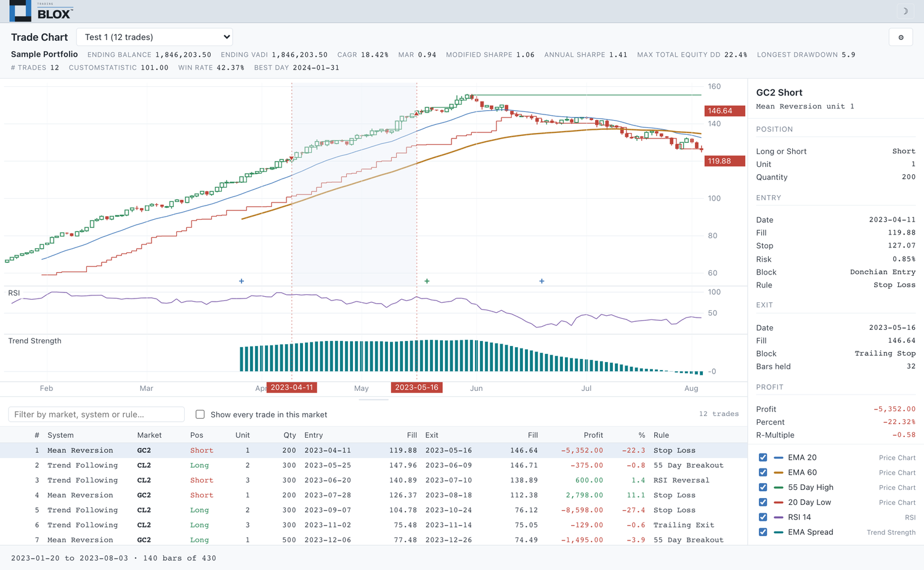Sort trades by the Market column header
Screen dimensions: 924x570
[149, 435]
